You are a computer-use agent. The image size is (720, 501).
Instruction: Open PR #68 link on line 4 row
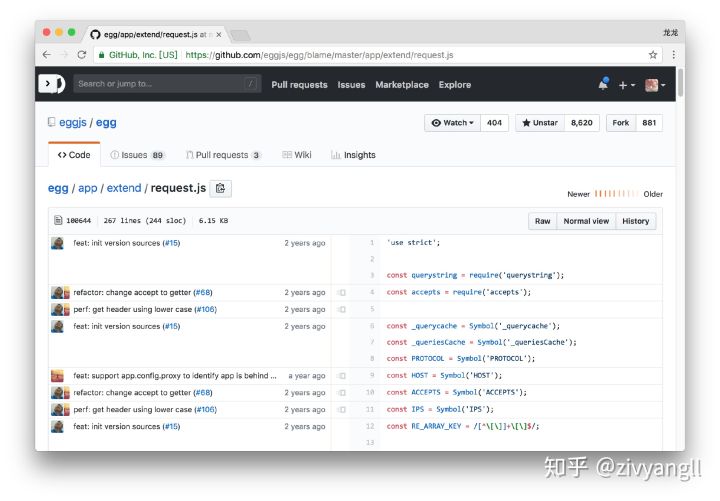click(x=203, y=293)
